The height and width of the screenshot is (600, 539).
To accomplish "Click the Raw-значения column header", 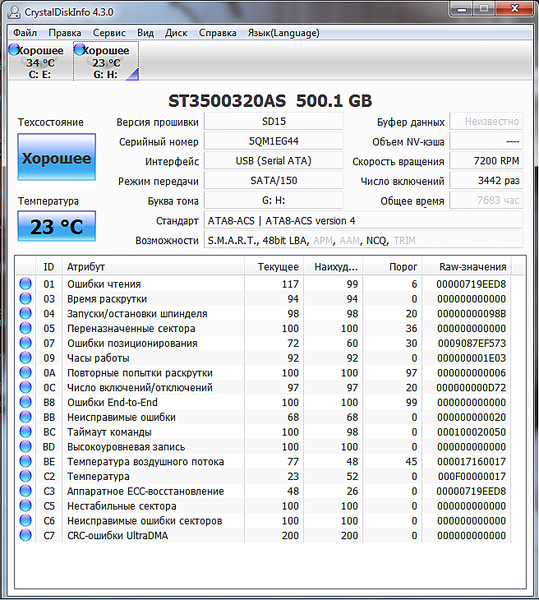I will click(x=467, y=267).
